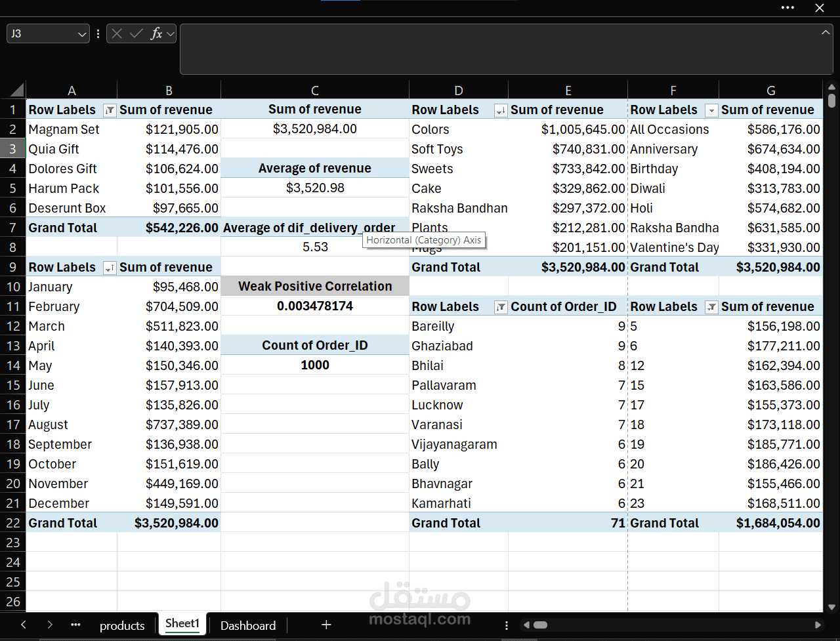Open the filter on Row Labels in cell A1
Screen dimensions: 840x641
pos(110,110)
